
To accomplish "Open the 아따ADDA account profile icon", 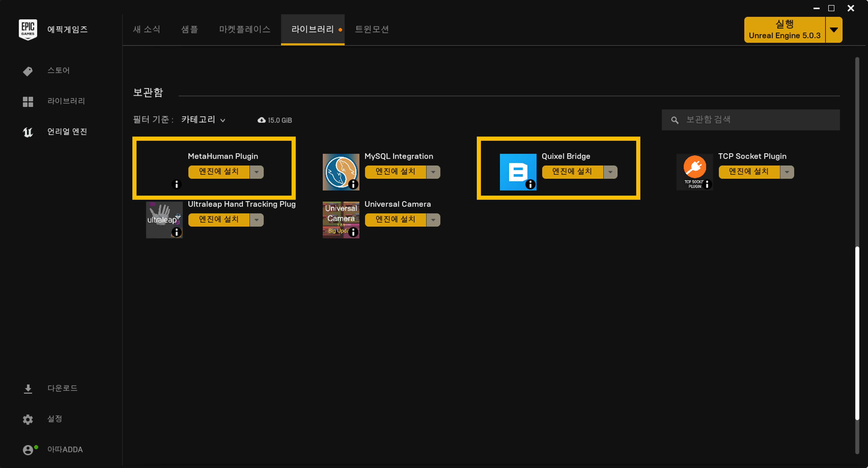I will 28,450.
